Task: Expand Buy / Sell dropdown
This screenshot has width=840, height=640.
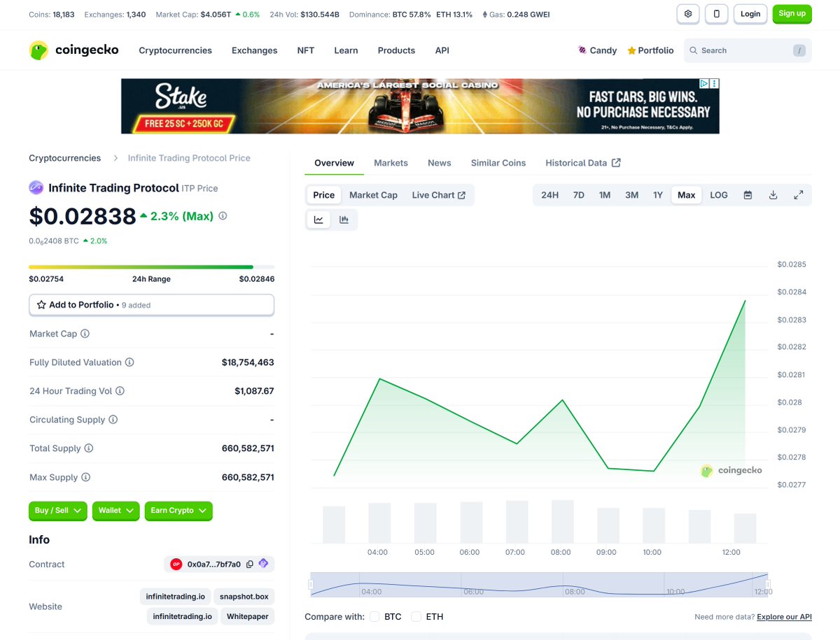Action: tap(57, 511)
